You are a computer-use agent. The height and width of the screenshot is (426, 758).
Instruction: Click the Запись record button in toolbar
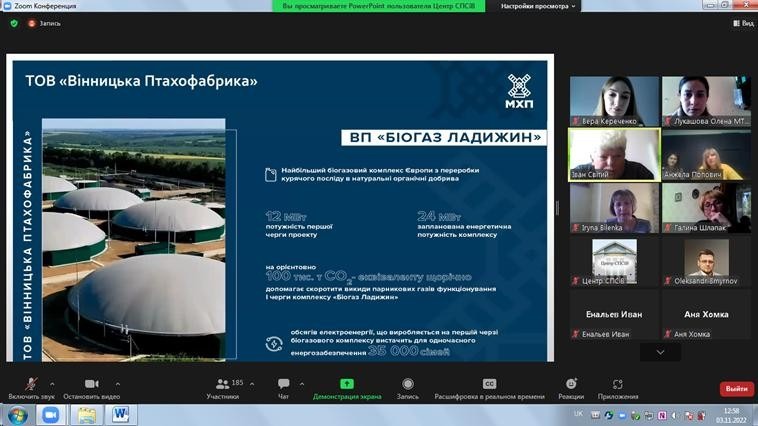click(x=408, y=388)
